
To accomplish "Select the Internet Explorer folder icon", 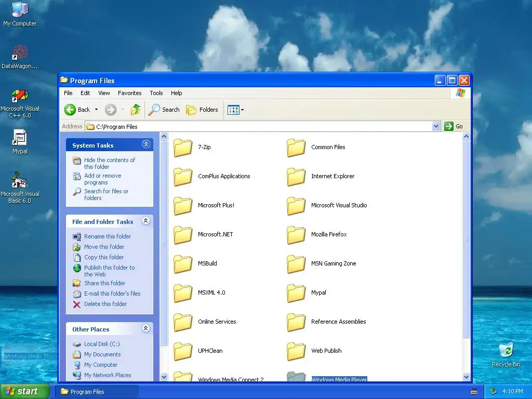I will tap(296, 177).
